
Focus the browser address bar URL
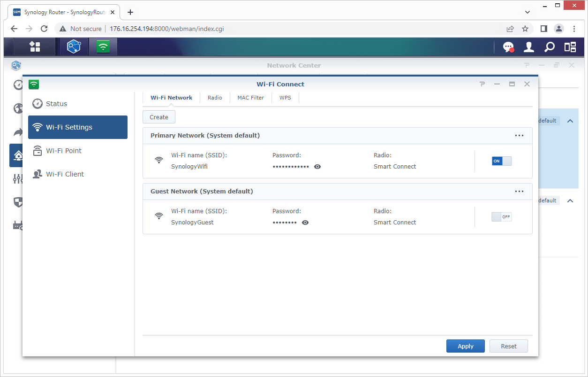click(x=166, y=29)
